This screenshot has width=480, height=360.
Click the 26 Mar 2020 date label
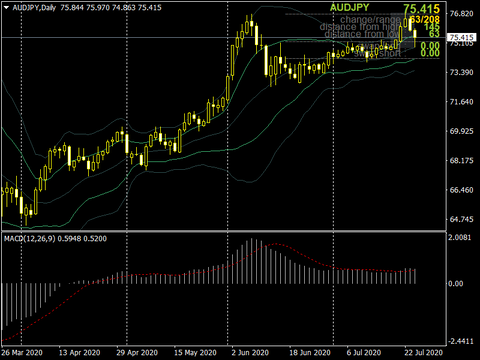point(22,353)
